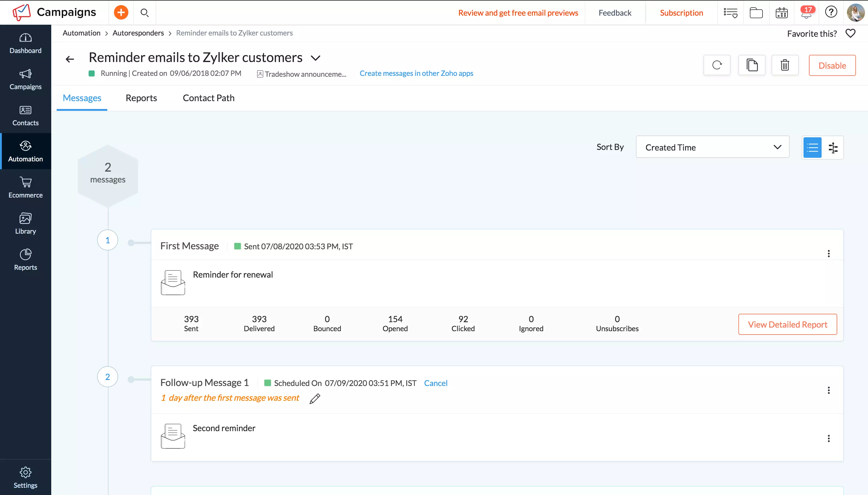The height and width of the screenshot is (495, 868).
Task: Click the 0 Ignored statistic
Action: tap(531, 324)
